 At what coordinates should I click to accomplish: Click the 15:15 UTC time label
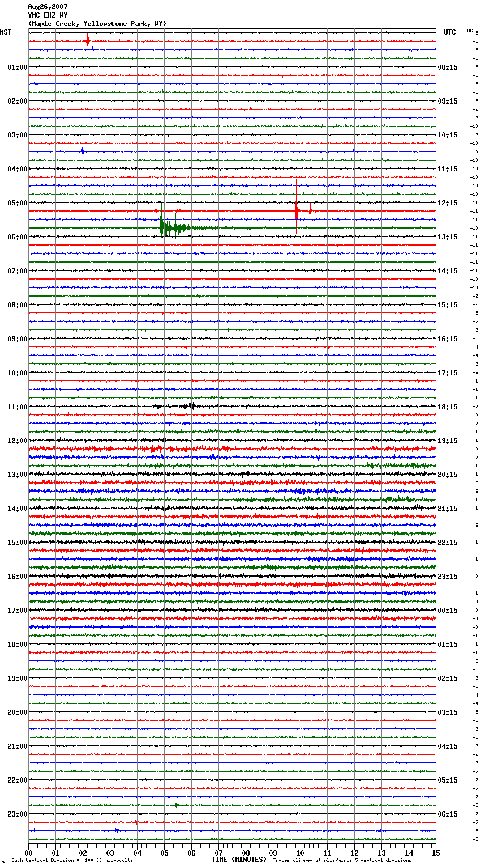(448, 305)
